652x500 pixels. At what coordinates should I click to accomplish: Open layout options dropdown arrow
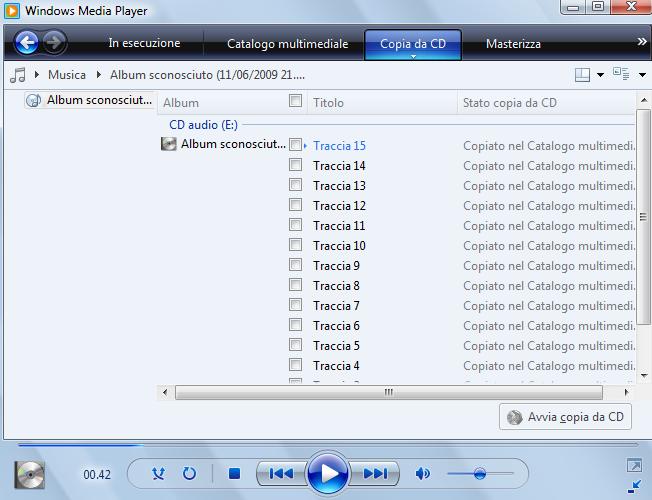[x=600, y=75]
